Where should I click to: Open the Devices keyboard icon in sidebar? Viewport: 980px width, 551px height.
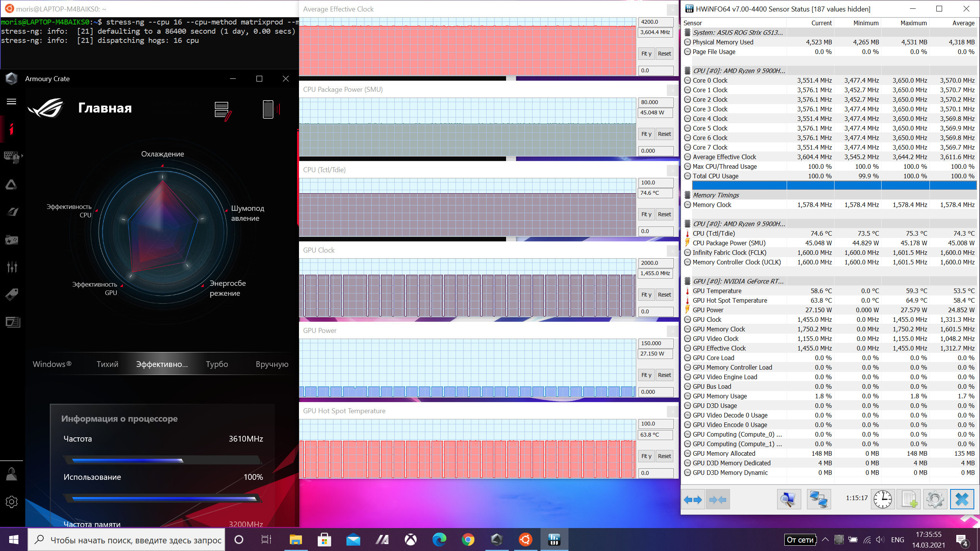click(12, 157)
